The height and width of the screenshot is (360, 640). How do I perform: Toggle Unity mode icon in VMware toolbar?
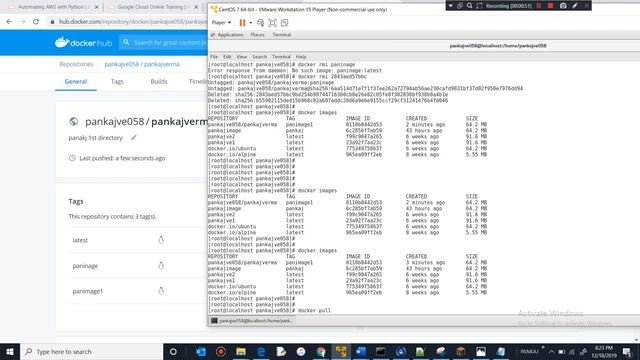click(284, 23)
